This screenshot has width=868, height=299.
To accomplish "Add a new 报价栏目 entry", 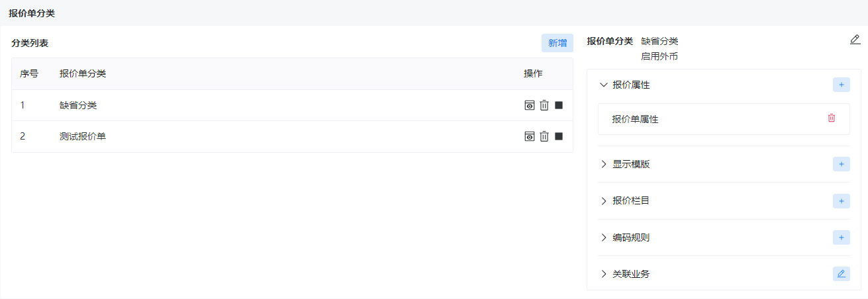I will click(x=841, y=200).
